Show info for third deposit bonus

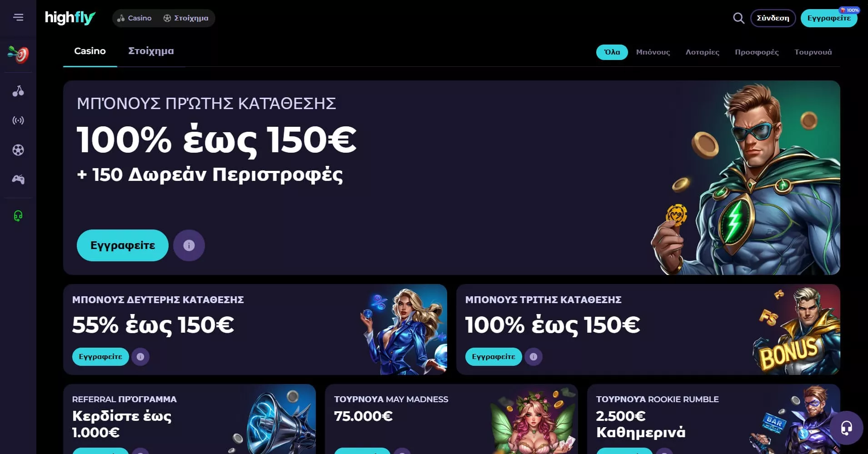[534, 357]
